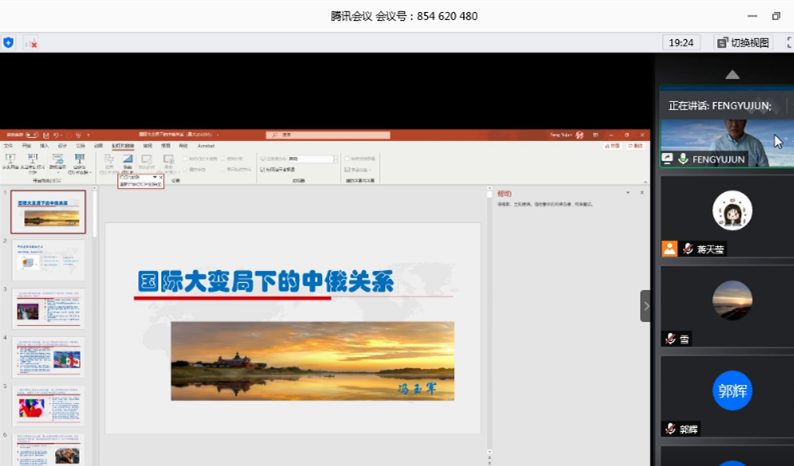Screen dimensions: 794x466
Task: Select slide 3 thumbnail with city photo
Action: click(x=48, y=308)
